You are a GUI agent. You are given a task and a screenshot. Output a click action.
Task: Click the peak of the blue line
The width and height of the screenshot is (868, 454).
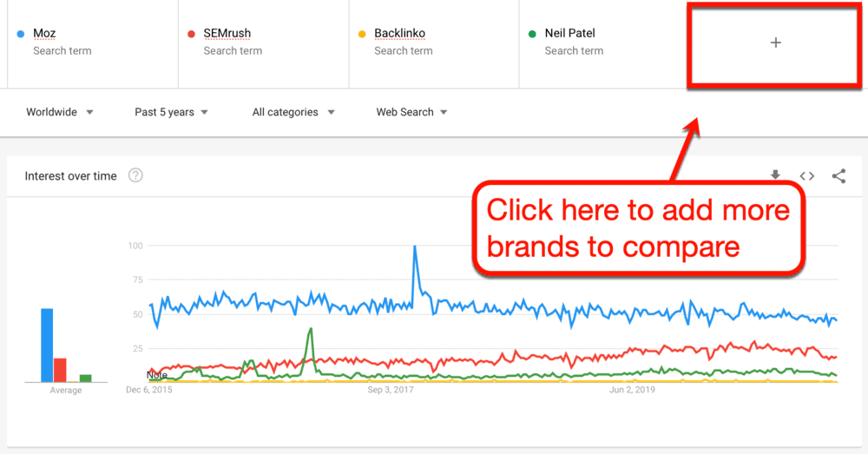click(x=415, y=247)
